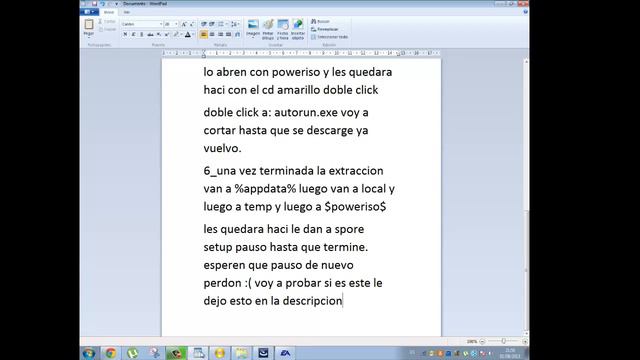Click the zoom slider handle
The width and height of the screenshot is (640, 360).
pyautogui.click(x=504, y=341)
